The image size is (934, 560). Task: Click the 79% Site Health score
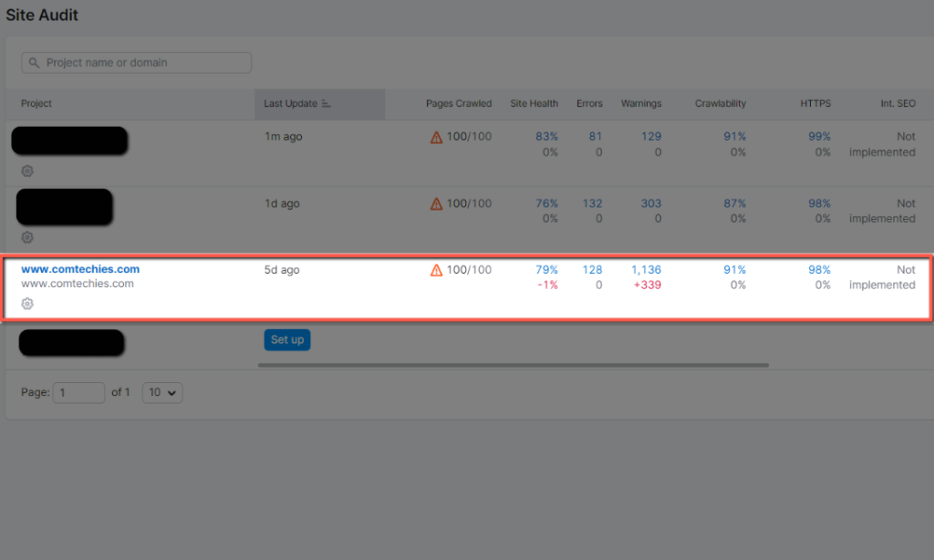click(546, 269)
